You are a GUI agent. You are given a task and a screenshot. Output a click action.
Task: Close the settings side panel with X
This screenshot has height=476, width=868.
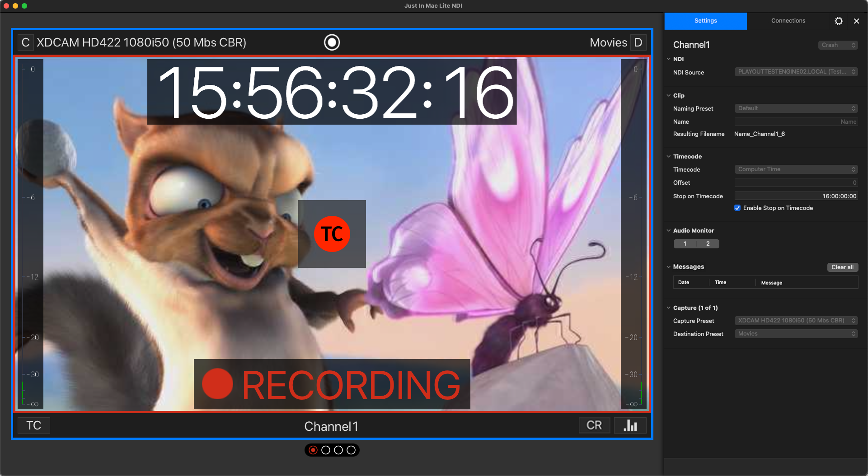(x=856, y=21)
